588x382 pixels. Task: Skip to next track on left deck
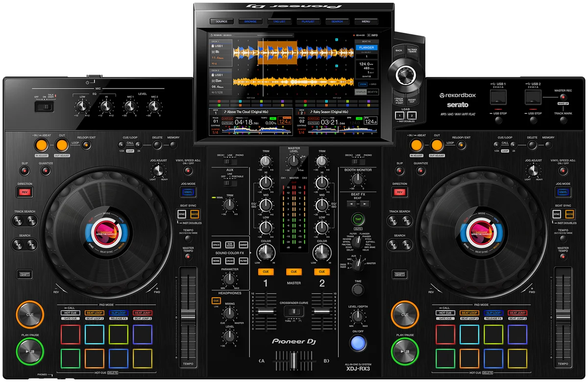pos(31,221)
